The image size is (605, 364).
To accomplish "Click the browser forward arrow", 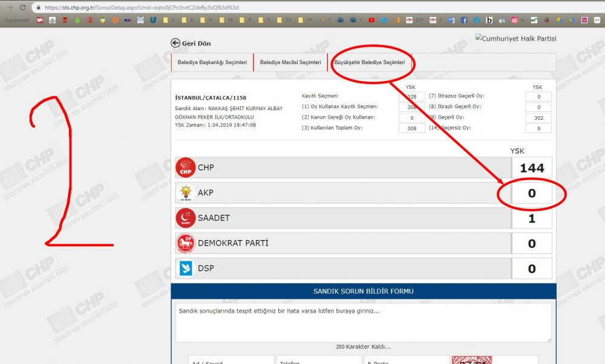I will click(10, 7).
